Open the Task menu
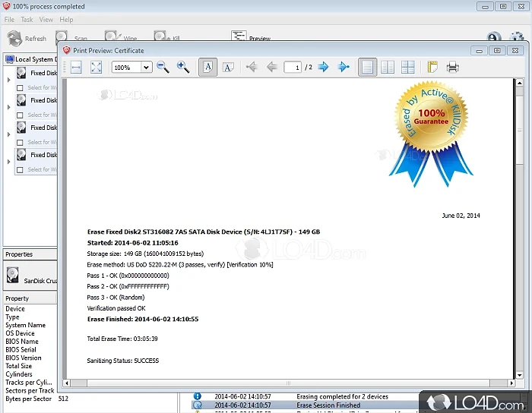This screenshot has width=532, height=413. coord(27,19)
